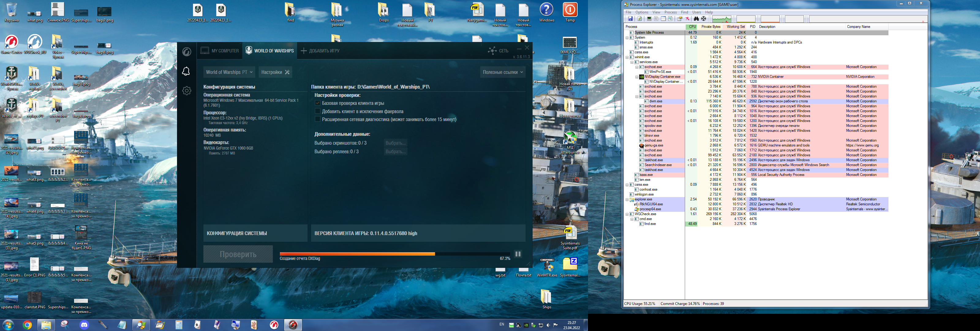Click volume speaker icon in system tray
The image size is (980, 331).
[548, 325]
